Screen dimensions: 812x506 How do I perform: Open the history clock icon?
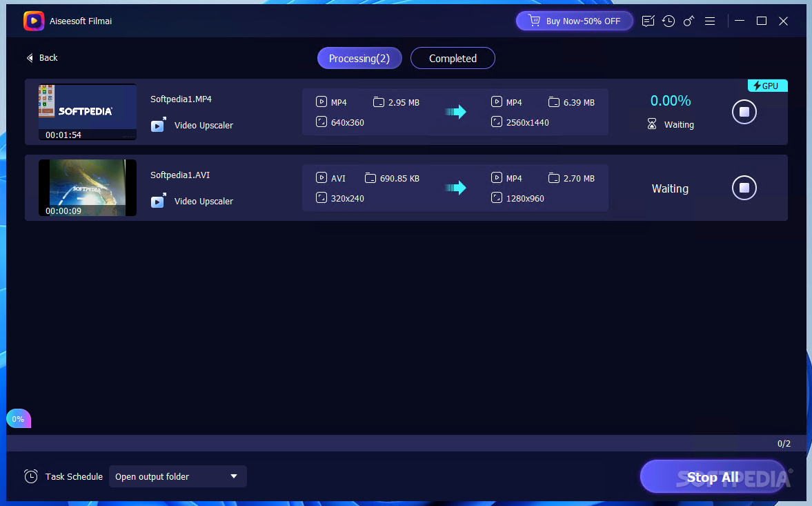point(669,21)
